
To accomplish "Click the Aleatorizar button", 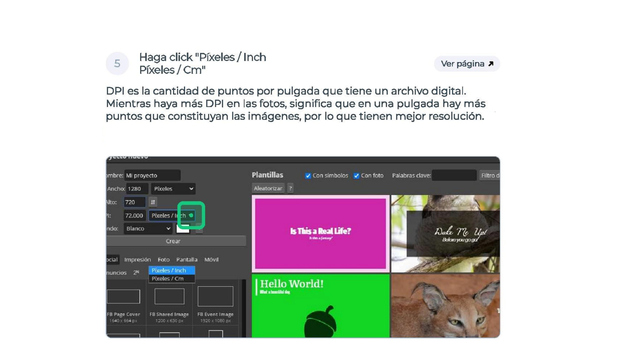I will (x=268, y=188).
